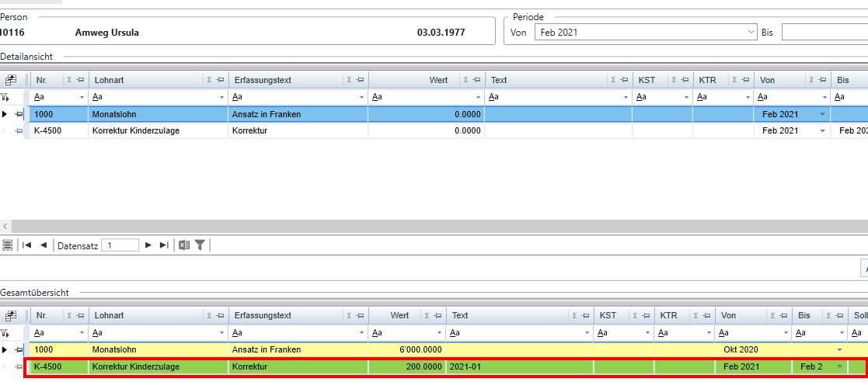
Task: Click sigma icon in Detailansicht Erfassungstext column
Action: [350, 80]
